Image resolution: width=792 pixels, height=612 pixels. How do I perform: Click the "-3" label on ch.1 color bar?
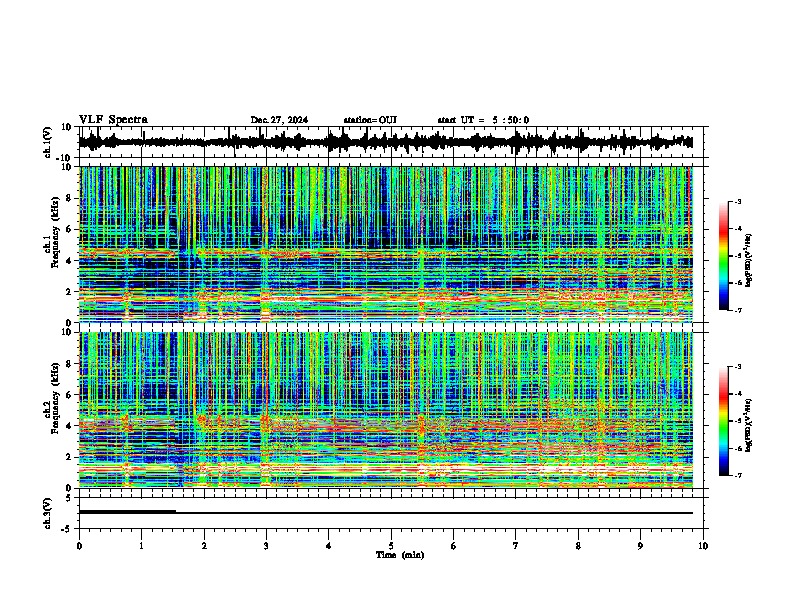[x=737, y=202]
